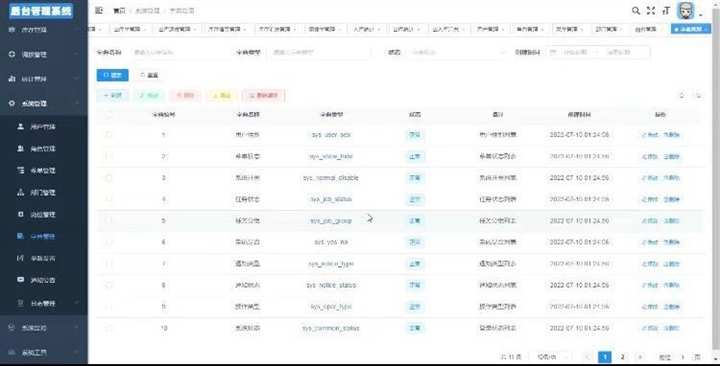Open 用户管理 in the sidebar

tap(44, 127)
